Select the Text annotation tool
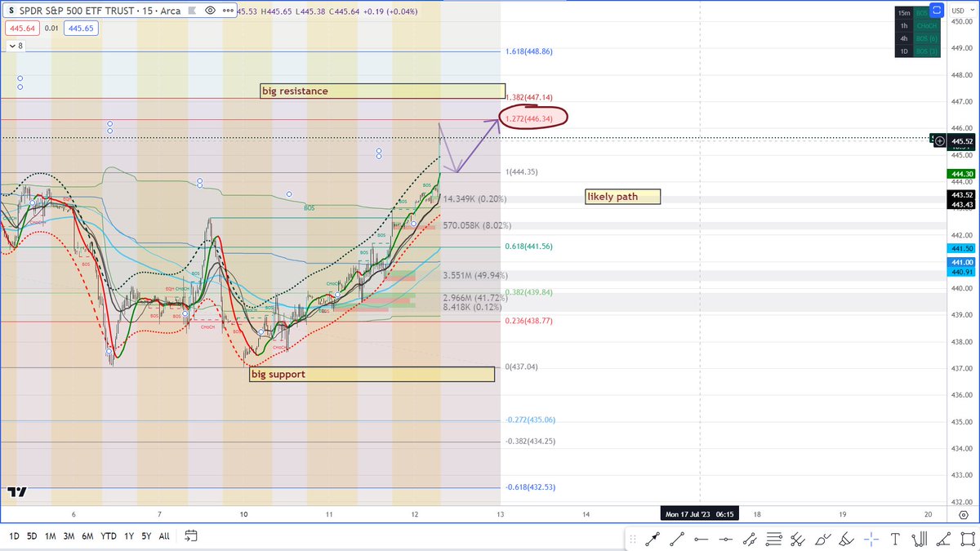The width and height of the screenshot is (980, 551). pyautogui.click(x=896, y=539)
